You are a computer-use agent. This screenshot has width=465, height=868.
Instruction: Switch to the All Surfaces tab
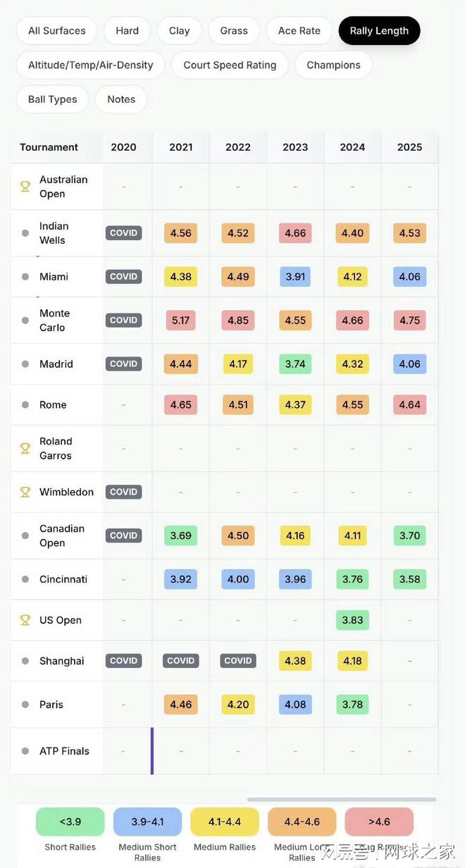tap(56, 31)
